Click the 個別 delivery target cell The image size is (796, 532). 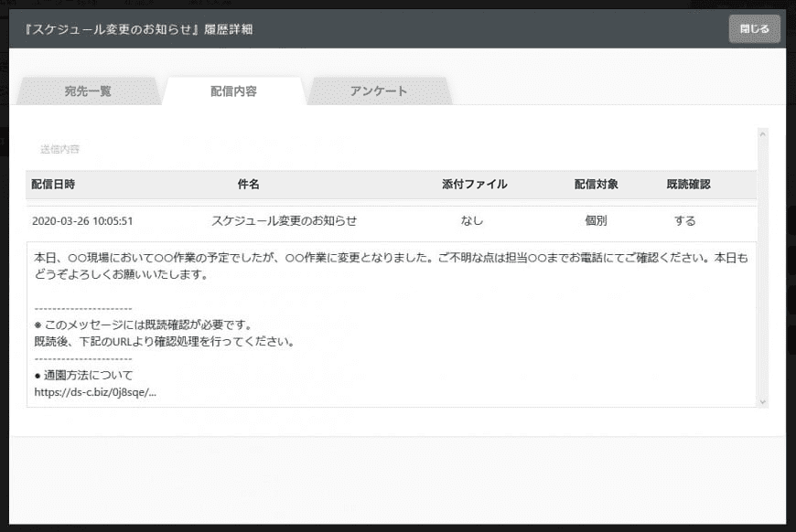[596, 220]
